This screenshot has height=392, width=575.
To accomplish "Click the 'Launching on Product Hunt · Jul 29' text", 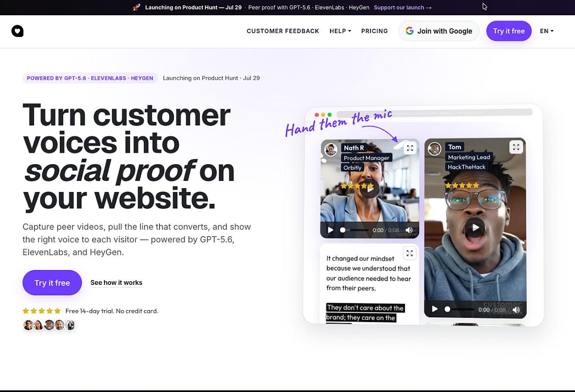I will coord(211,78).
